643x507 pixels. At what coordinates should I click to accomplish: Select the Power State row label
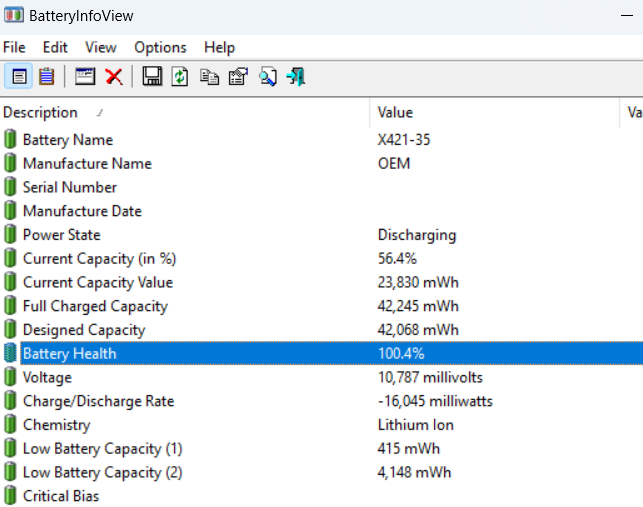(x=62, y=235)
